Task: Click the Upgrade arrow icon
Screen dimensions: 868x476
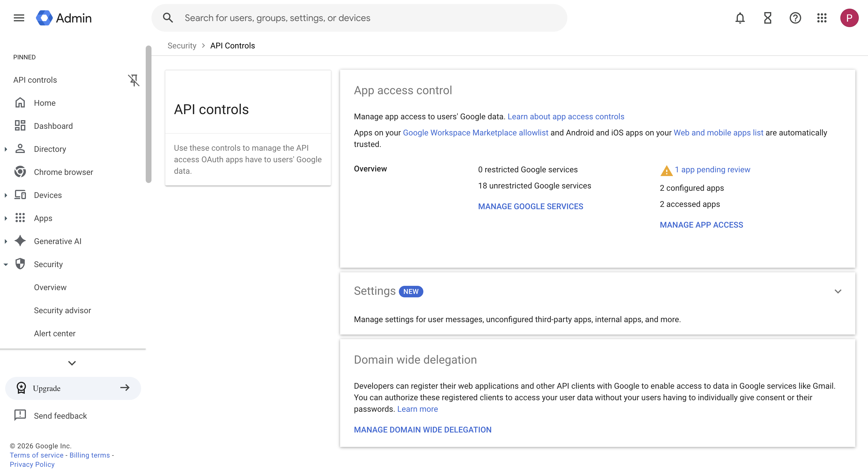Action: tap(125, 388)
